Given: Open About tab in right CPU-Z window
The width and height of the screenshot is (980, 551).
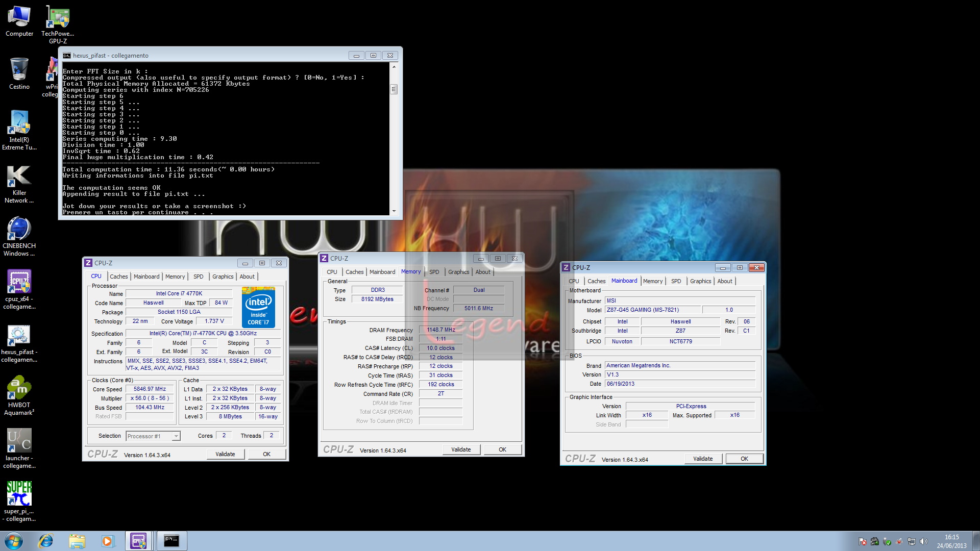Looking at the screenshot, I should [x=725, y=281].
